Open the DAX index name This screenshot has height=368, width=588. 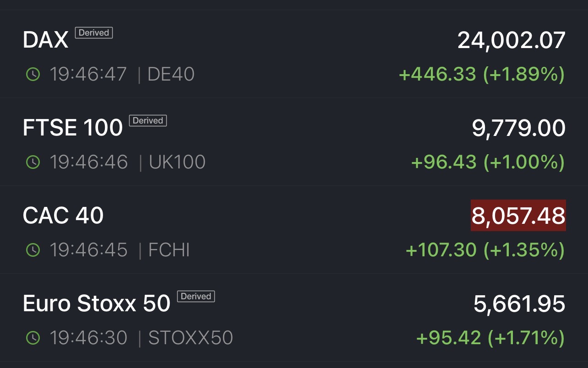45,41
